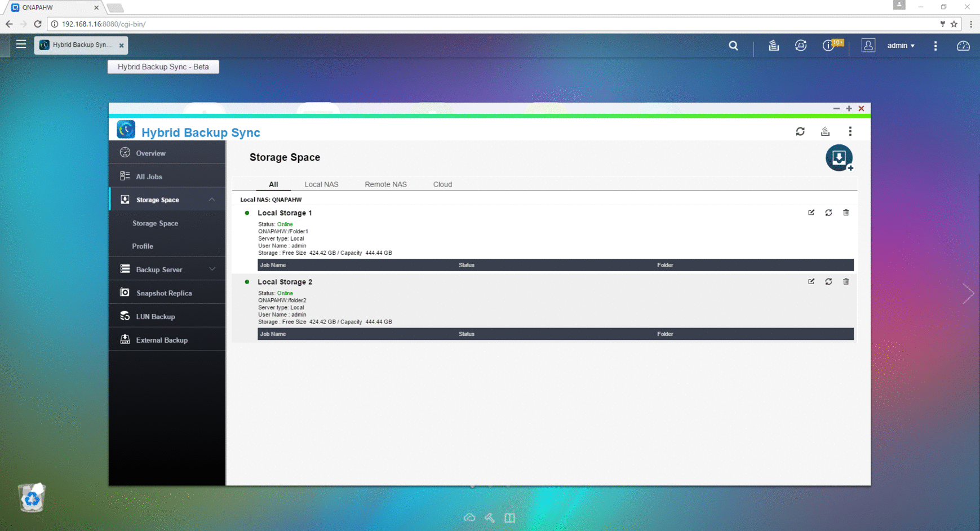The width and height of the screenshot is (980, 531).
Task: Click the create storage space round button
Action: (x=839, y=158)
